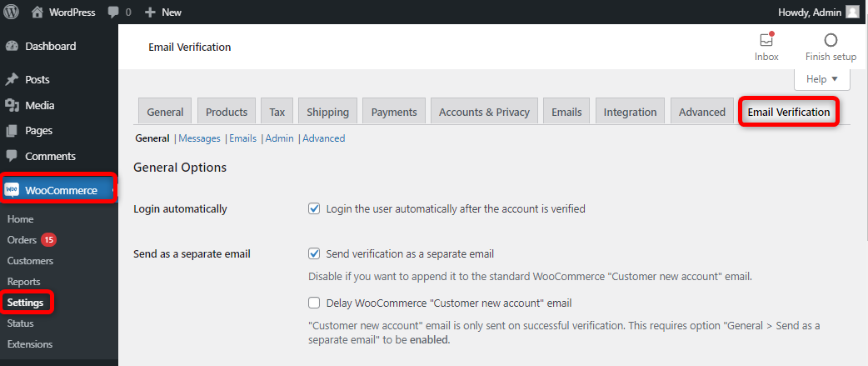This screenshot has height=366, width=868.
Task: Click the WordPress logo icon
Action: [x=11, y=12]
